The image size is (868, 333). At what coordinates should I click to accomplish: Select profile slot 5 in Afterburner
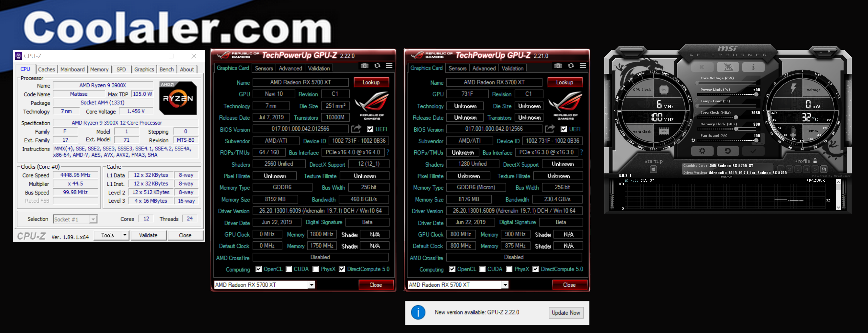point(815,169)
